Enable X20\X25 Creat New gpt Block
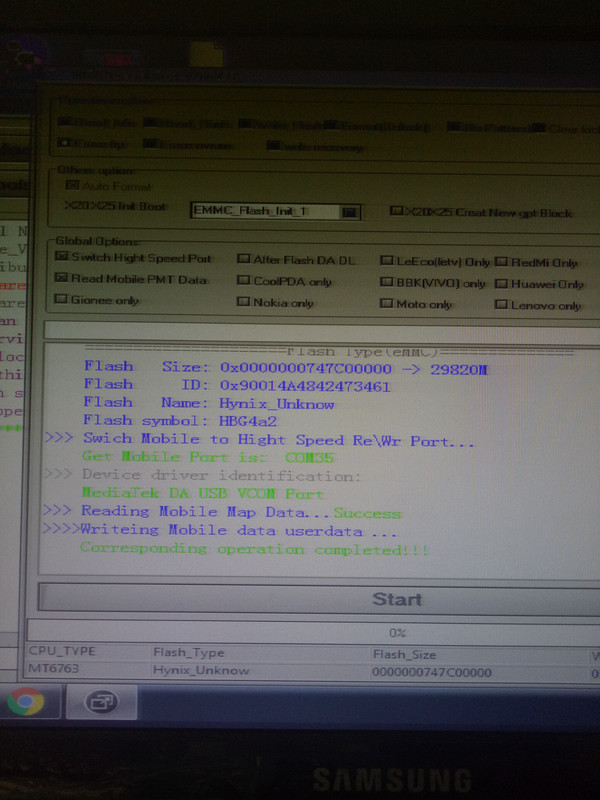The height and width of the screenshot is (800, 600). pos(396,211)
